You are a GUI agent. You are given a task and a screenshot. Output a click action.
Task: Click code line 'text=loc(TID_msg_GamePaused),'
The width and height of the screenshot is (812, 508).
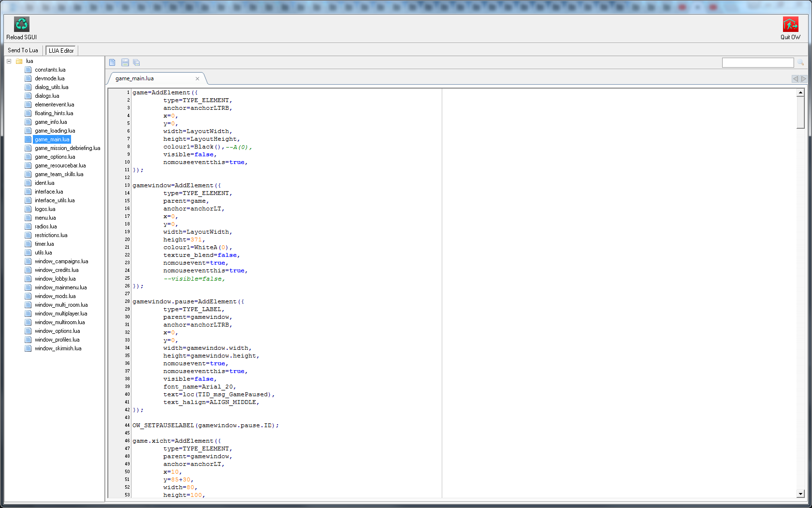(219, 394)
